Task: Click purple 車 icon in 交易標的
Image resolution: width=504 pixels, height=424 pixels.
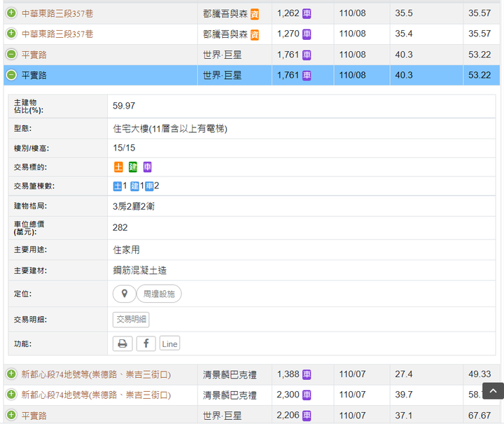Action: click(148, 167)
